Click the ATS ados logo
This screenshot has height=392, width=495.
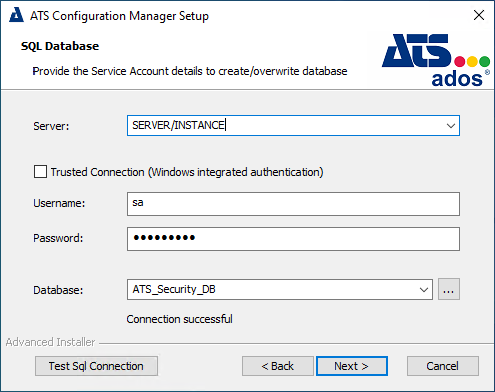(436, 60)
